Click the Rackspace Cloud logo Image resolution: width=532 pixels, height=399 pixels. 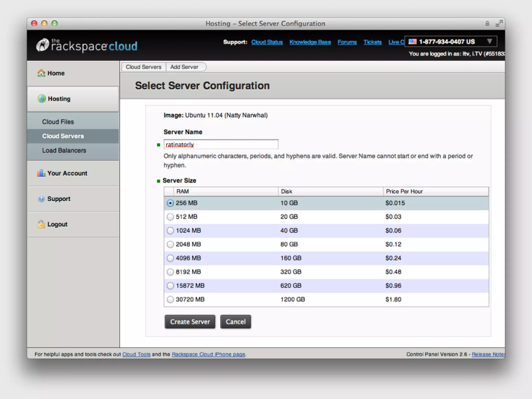(x=87, y=45)
